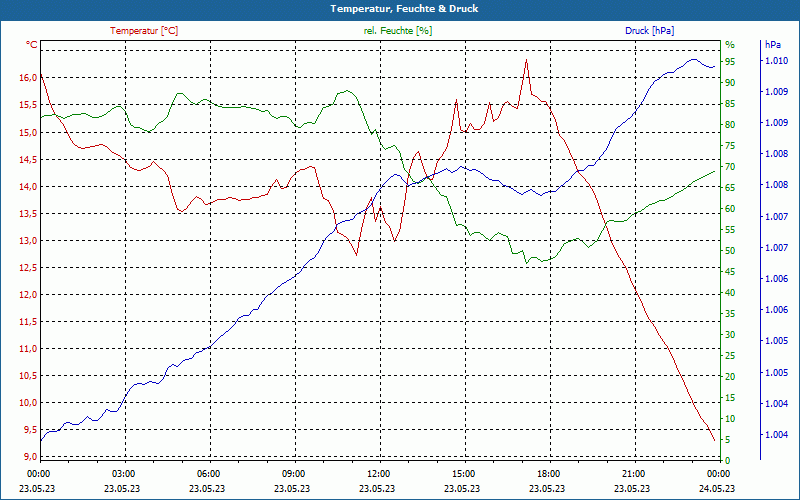This screenshot has width=800, height=500.
Task: Click the green 75 humidity axis label
Action: (730, 146)
